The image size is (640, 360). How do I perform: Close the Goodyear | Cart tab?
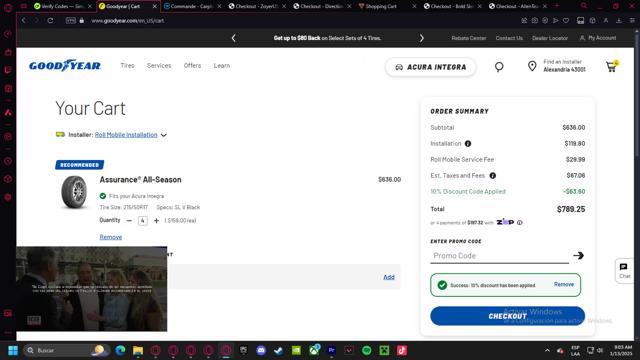click(155, 6)
